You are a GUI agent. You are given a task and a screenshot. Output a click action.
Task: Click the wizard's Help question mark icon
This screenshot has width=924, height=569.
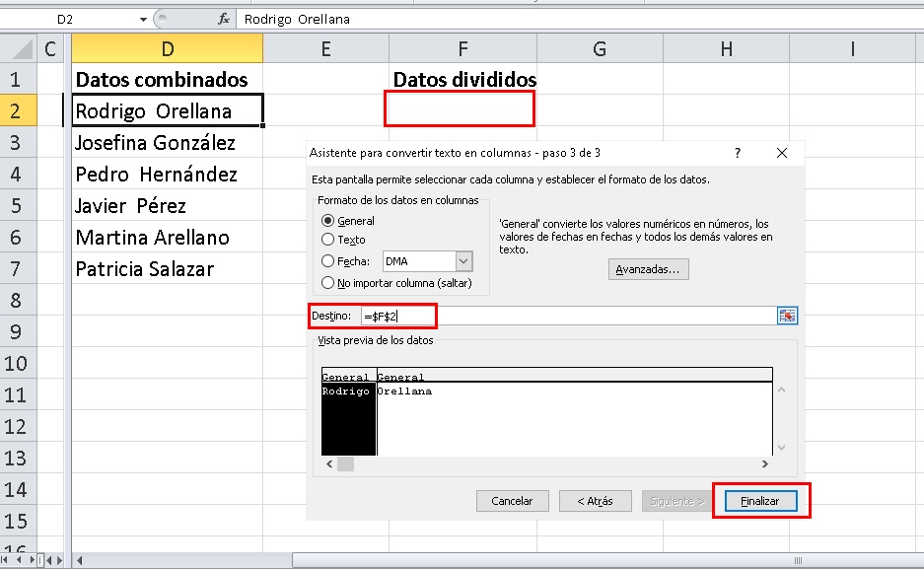click(x=737, y=154)
